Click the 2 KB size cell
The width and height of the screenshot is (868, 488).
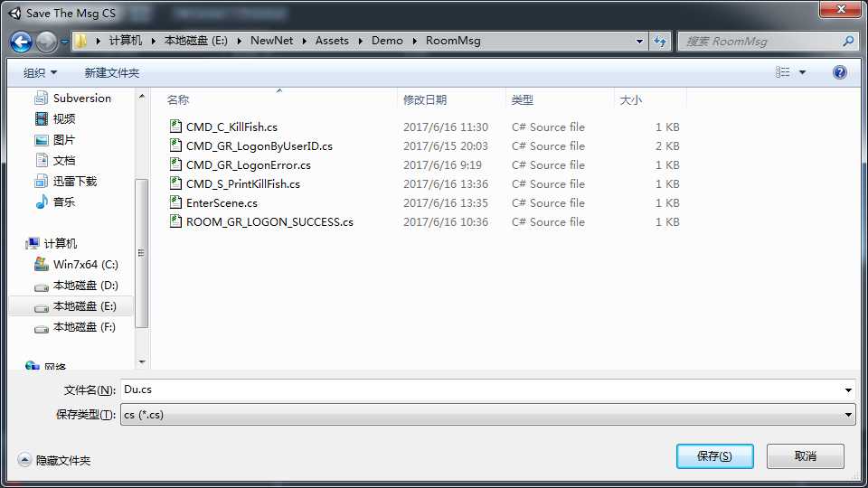[667, 146]
